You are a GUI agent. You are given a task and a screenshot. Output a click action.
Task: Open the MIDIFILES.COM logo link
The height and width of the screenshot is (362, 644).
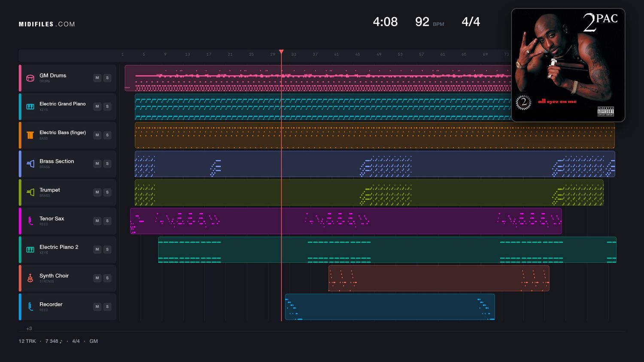click(x=47, y=24)
